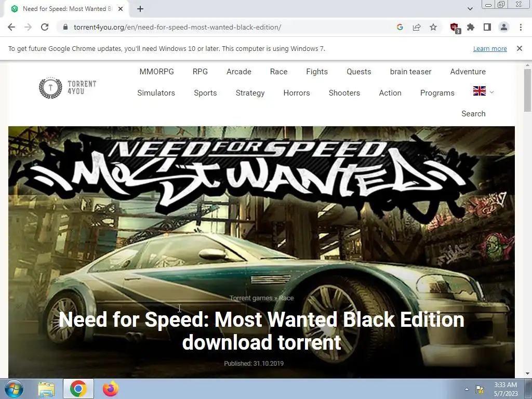Open the Fights category
Image resolution: width=532 pixels, height=399 pixels.
317,72
